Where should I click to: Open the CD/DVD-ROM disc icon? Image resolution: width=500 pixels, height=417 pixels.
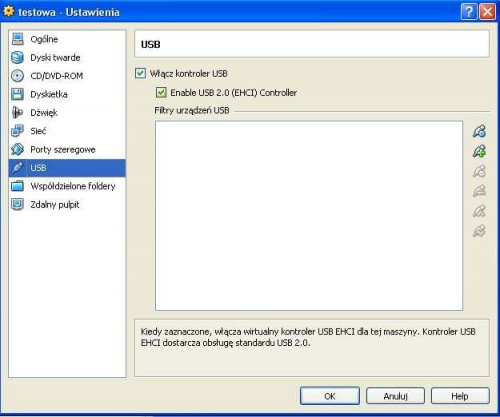click(x=17, y=76)
